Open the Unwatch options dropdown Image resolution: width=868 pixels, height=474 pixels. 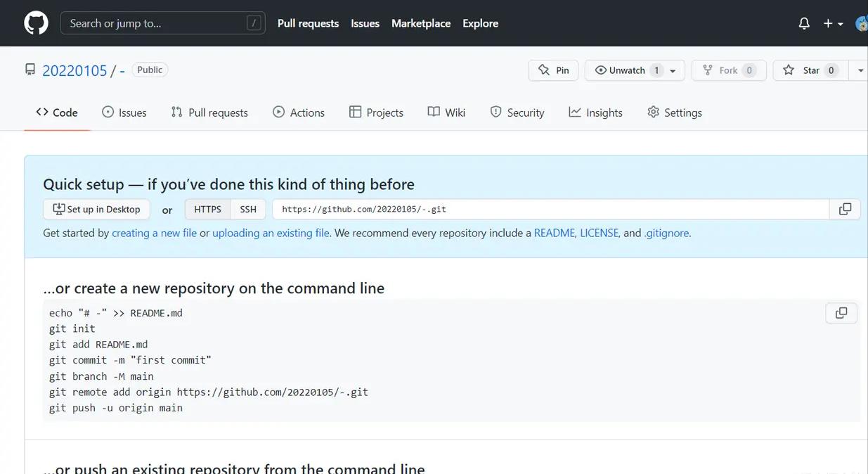tap(672, 70)
